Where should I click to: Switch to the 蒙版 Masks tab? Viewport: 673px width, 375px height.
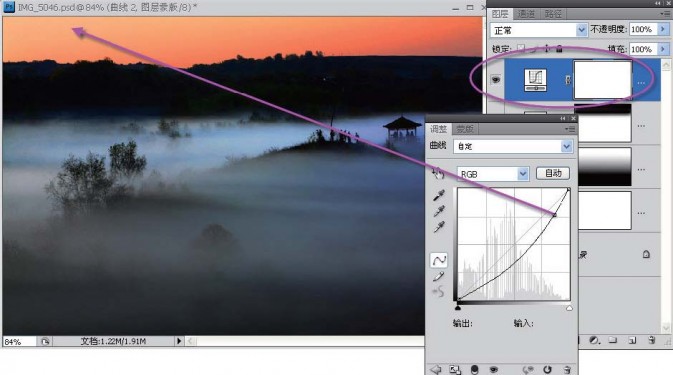[x=464, y=129]
